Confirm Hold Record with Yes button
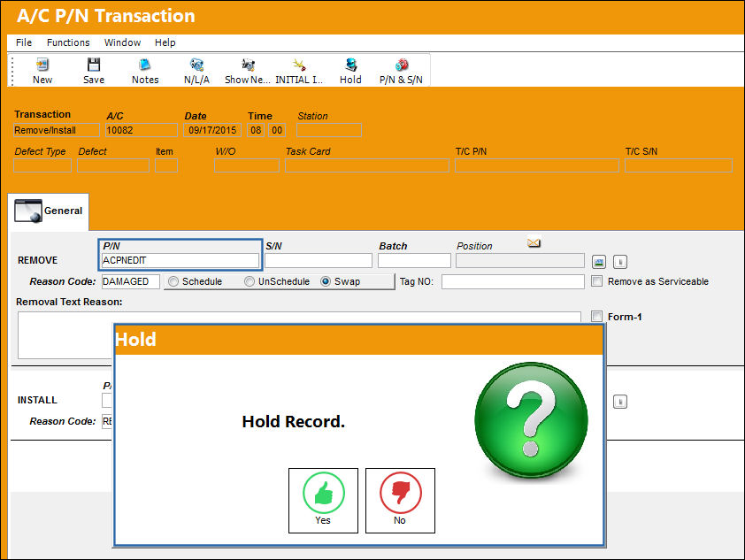 point(323,501)
